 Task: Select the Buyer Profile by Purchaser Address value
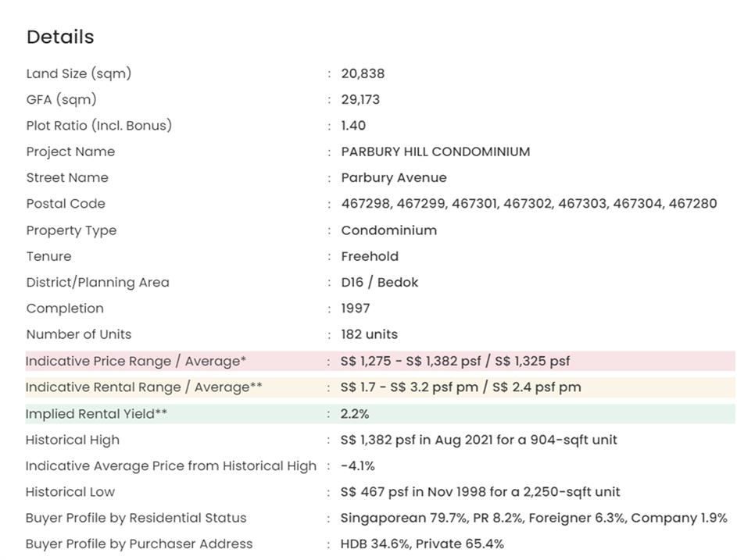coord(422,544)
